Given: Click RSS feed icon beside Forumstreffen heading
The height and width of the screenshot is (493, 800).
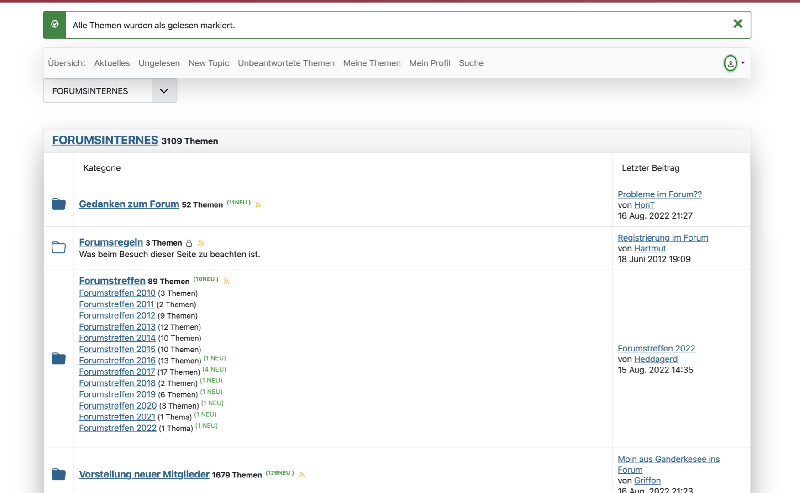Looking at the screenshot, I should [226, 281].
